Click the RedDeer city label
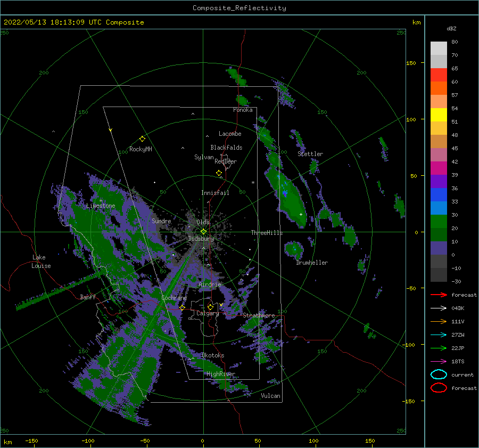The height and width of the screenshot is (448, 479). pos(226,161)
